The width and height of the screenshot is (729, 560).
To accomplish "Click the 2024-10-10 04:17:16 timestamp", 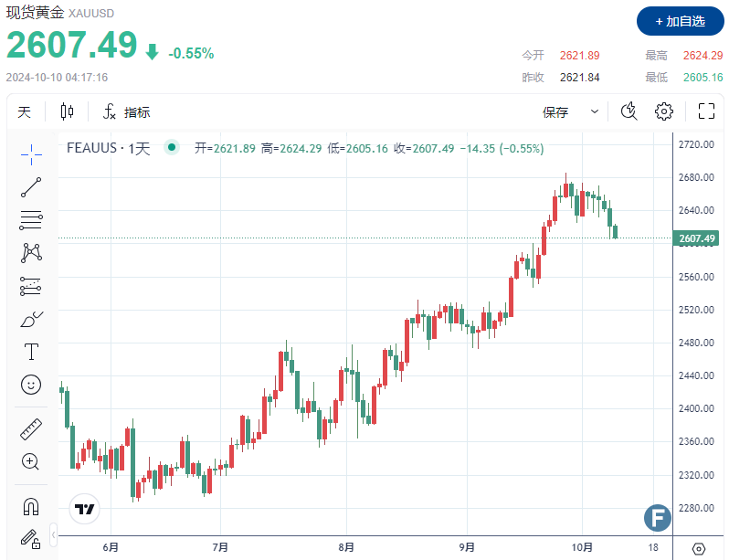I will 57,78.
